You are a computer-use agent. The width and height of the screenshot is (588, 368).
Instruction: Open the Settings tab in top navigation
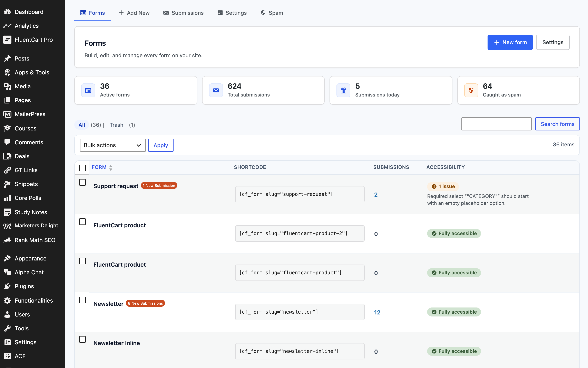coord(232,13)
